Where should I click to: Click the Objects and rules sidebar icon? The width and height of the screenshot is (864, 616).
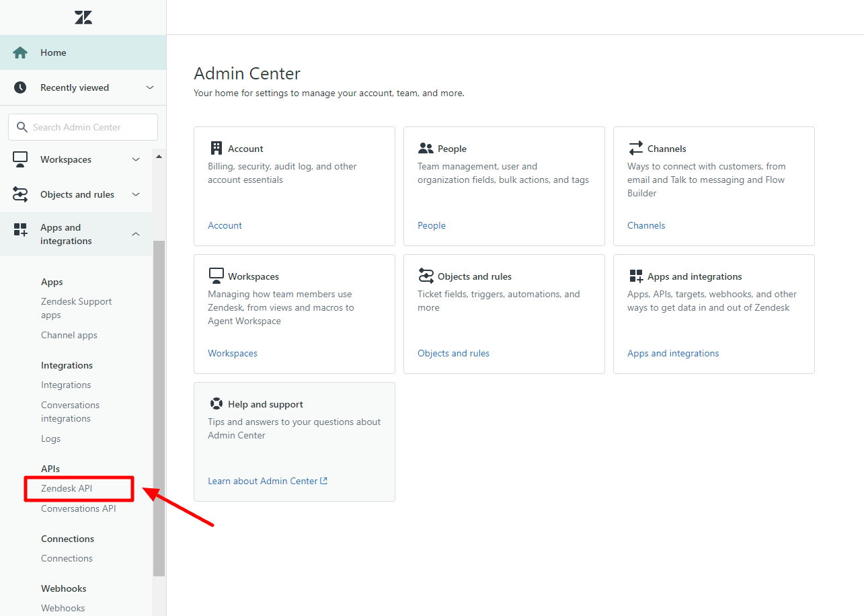pyautogui.click(x=20, y=194)
